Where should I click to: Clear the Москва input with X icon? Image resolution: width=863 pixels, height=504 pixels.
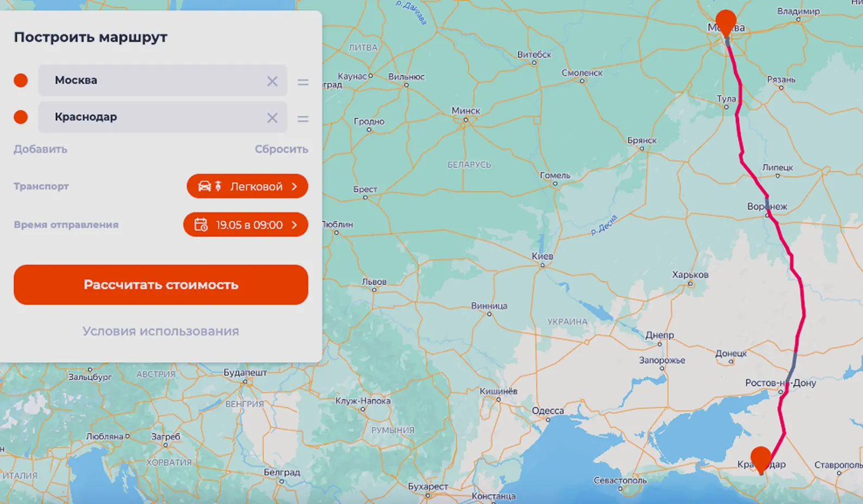(x=272, y=81)
